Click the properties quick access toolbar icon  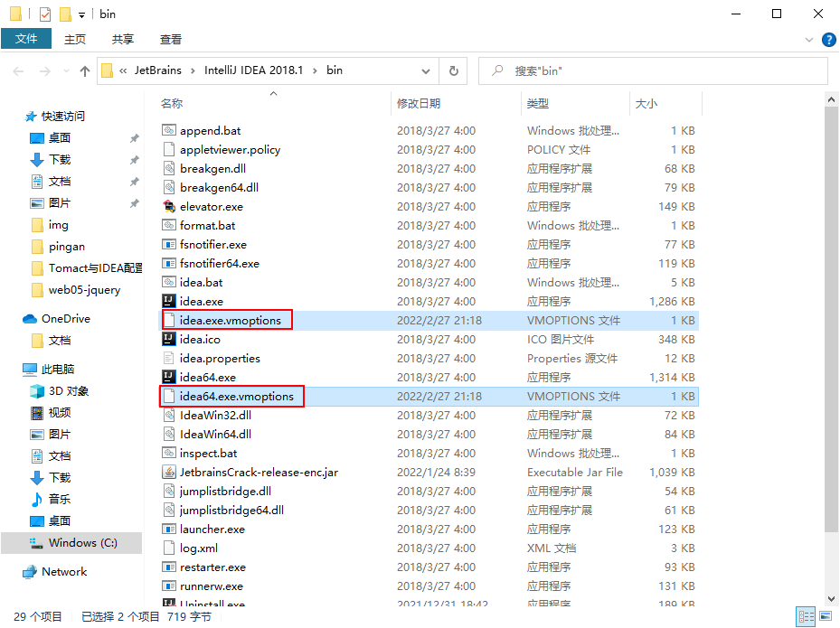click(45, 14)
